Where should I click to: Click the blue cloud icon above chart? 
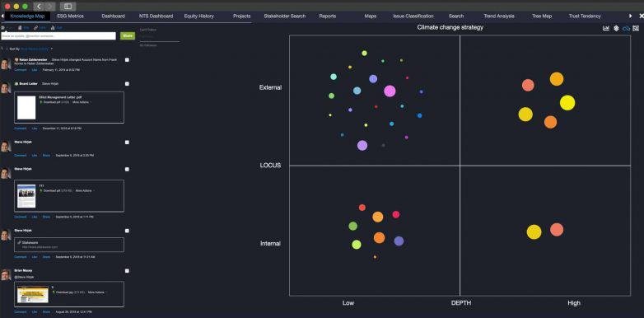(627, 28)
